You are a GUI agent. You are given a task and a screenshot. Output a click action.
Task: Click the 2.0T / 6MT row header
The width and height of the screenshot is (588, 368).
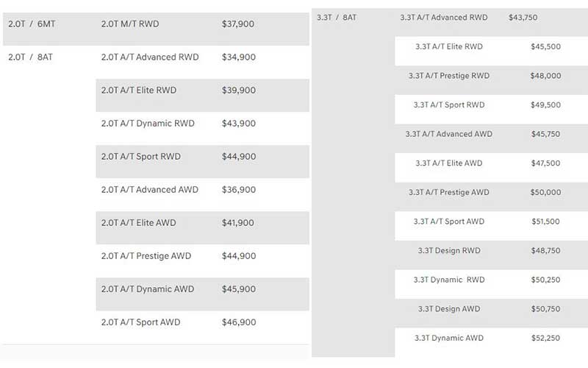[31, 24]
